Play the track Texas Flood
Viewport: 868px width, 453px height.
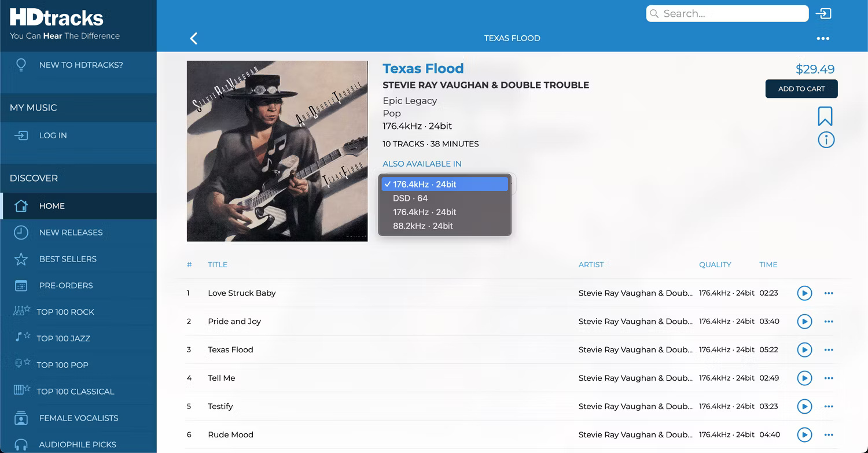tap(804, 349)
